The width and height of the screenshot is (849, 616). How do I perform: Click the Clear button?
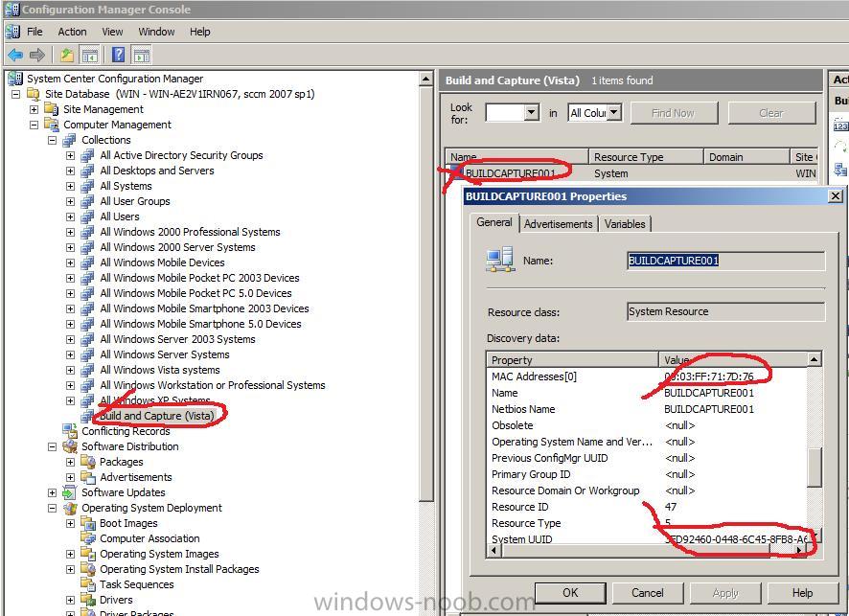pos(771,113)
